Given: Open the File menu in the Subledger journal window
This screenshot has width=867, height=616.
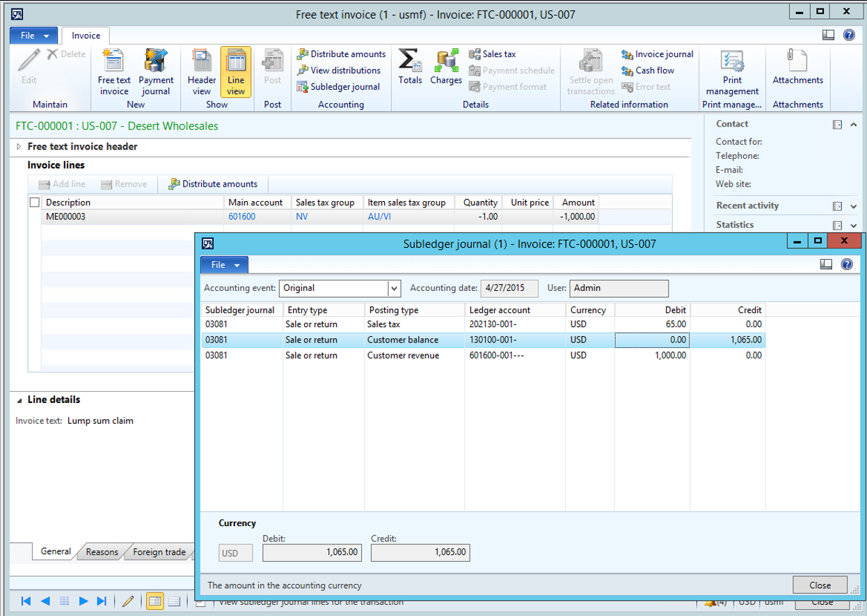Looking at the screenshot, I should click(223, 265).
